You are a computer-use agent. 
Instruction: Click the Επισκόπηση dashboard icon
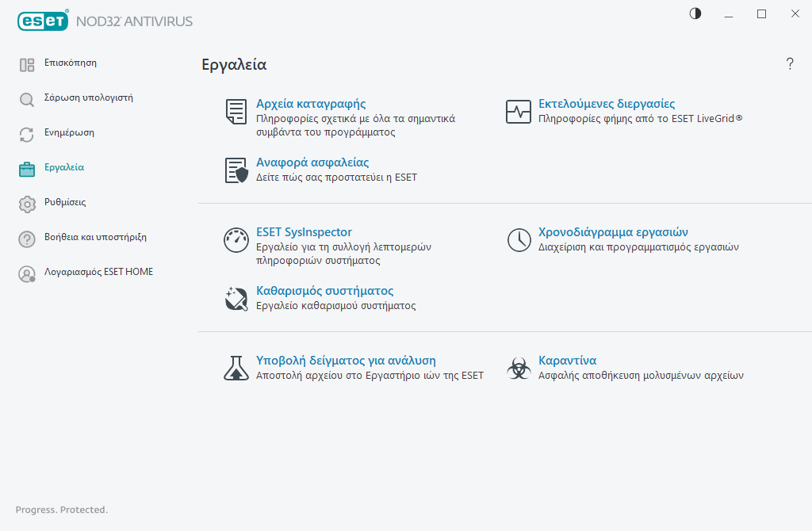click(27, 65)
